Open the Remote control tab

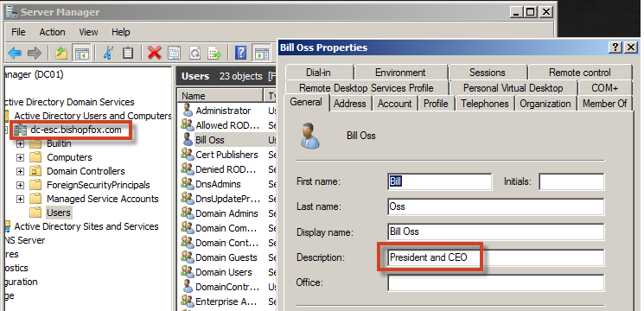(579, 73)
